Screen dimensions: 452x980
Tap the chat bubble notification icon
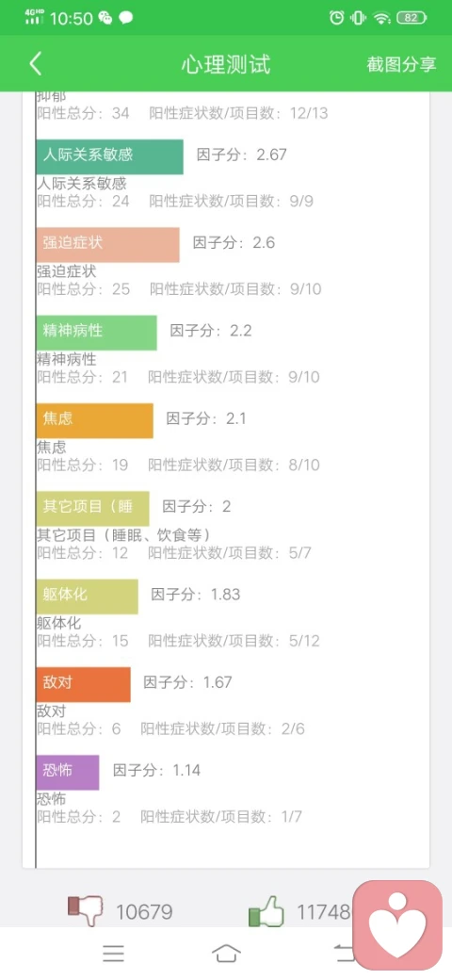click(x=126, y=18)
